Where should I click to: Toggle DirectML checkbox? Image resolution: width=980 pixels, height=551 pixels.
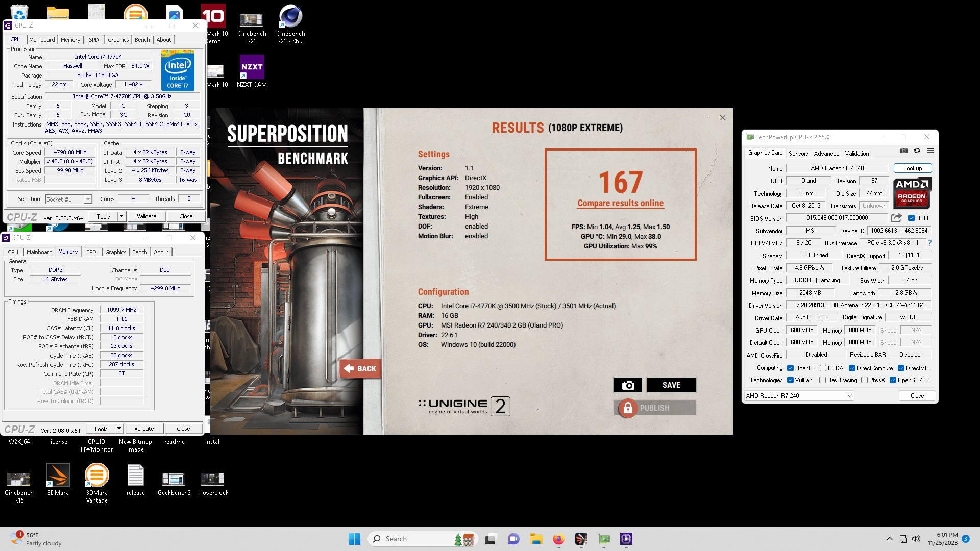(x=901, y=368)
